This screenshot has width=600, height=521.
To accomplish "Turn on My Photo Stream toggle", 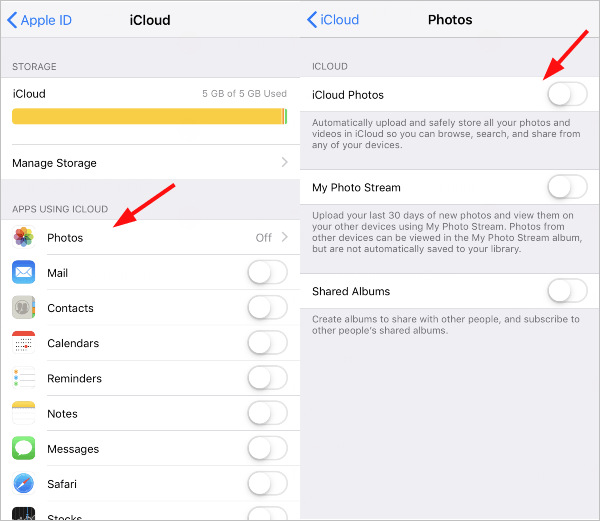I will click(567, 187).
